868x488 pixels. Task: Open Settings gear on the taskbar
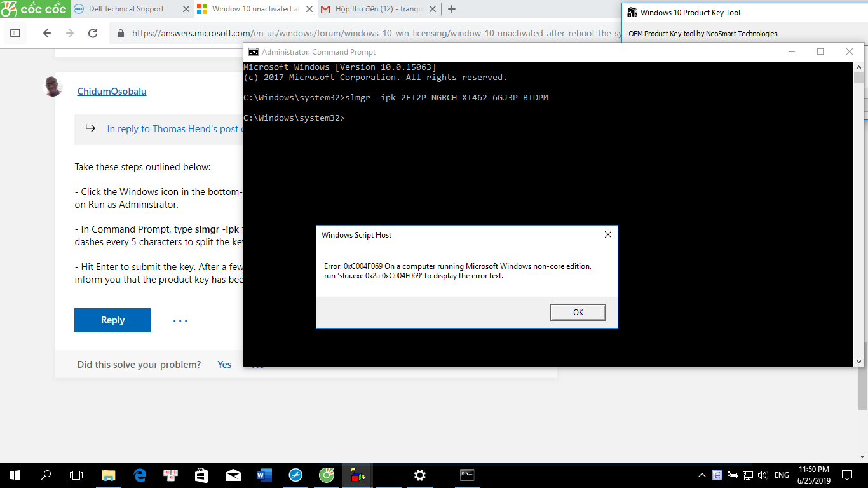(419, 475)
